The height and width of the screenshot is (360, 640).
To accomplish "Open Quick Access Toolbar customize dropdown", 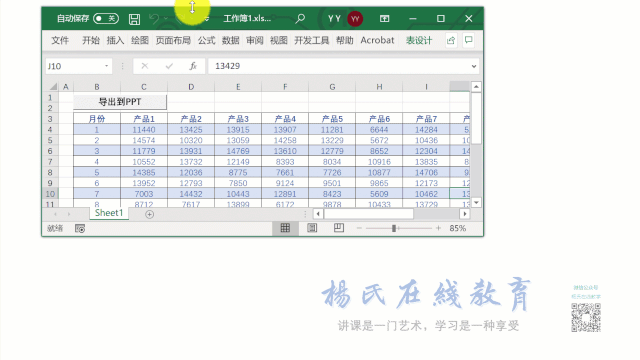I will (207, 19).
